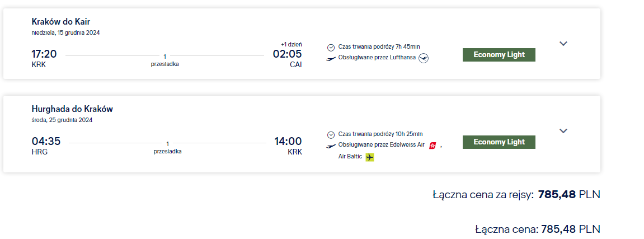
Task: Click the Kraków do Kair heading
Action: tap(61, 22)
